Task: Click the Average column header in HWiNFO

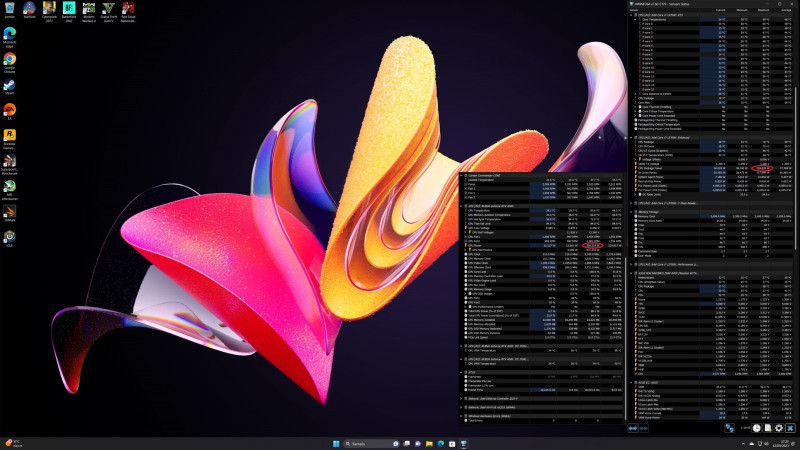Action: (x=786, y=10)
